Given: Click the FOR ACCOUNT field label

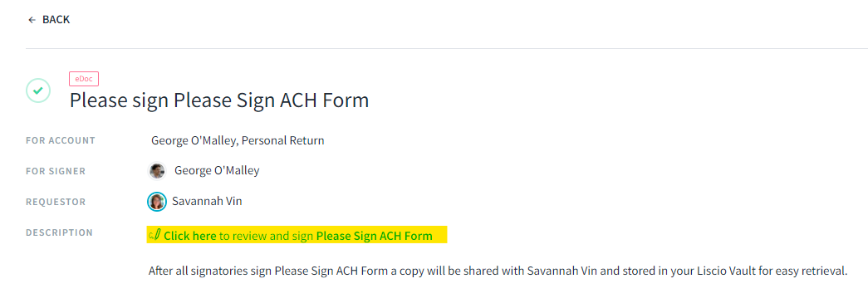Looking at the screenshot, I should (x=61, y=140).
